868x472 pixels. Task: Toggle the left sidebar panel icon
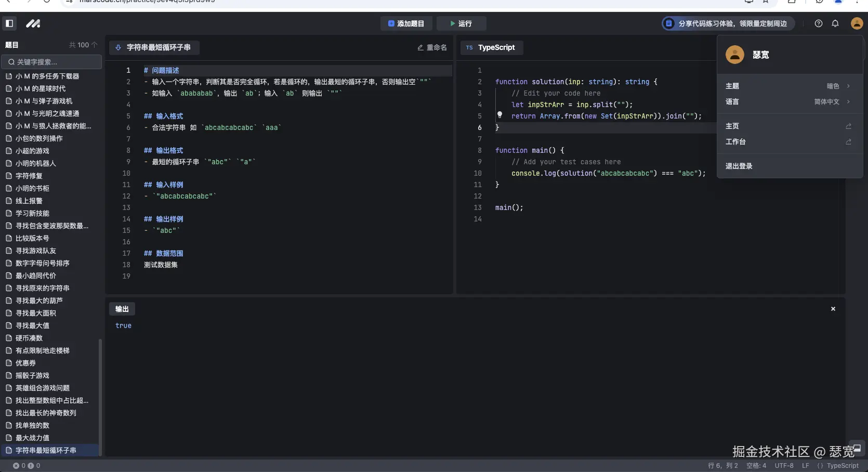click(9, 23)
